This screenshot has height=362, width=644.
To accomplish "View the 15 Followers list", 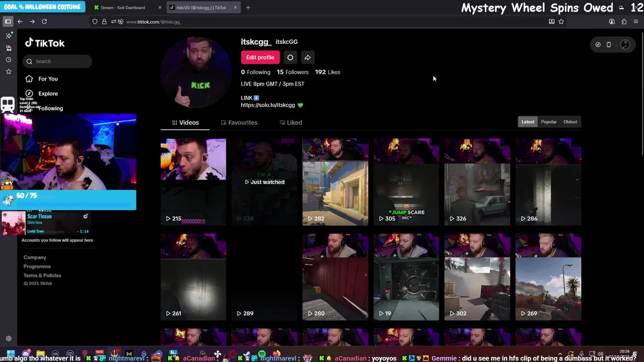I will (292, 72).
